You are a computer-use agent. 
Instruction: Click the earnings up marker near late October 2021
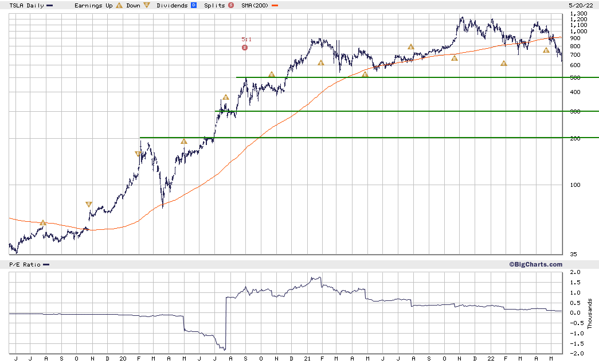pyautogui.click(x=454, y=58)
